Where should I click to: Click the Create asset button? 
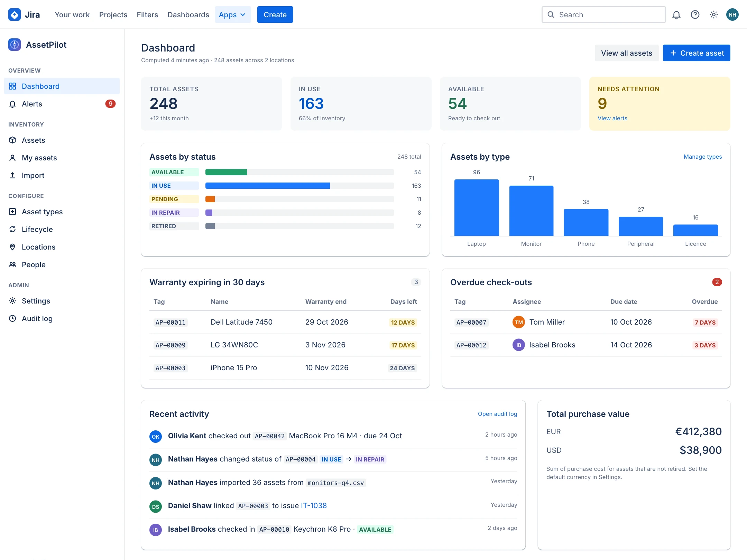point(697,53)
